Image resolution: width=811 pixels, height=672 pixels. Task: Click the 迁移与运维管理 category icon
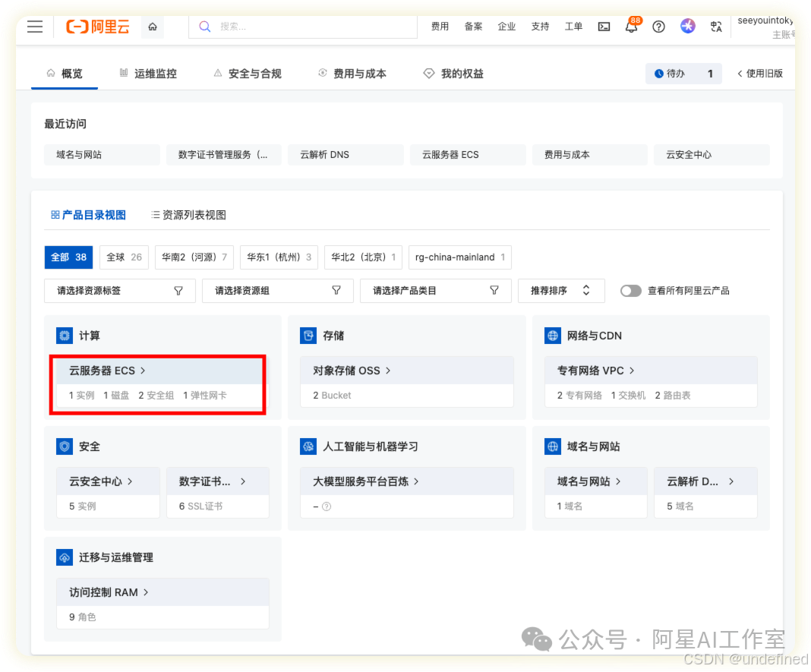coord(65,557)
